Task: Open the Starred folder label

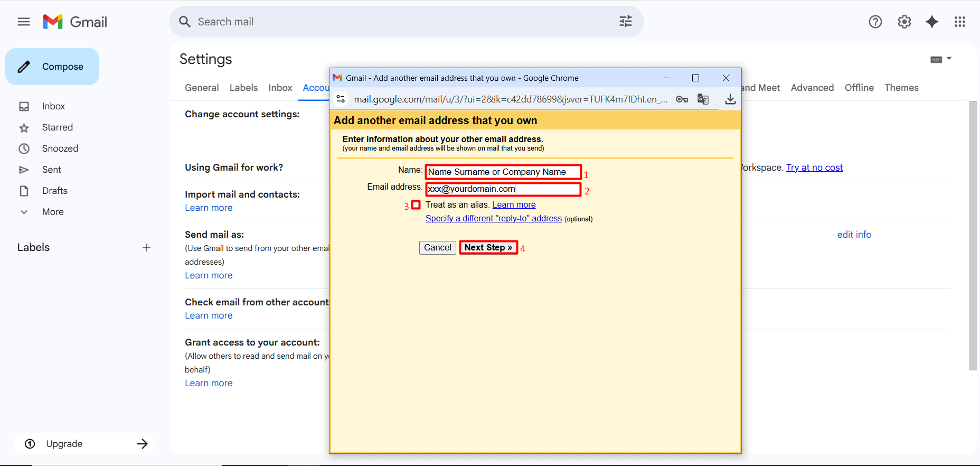Action: click(x=58, y=127)
